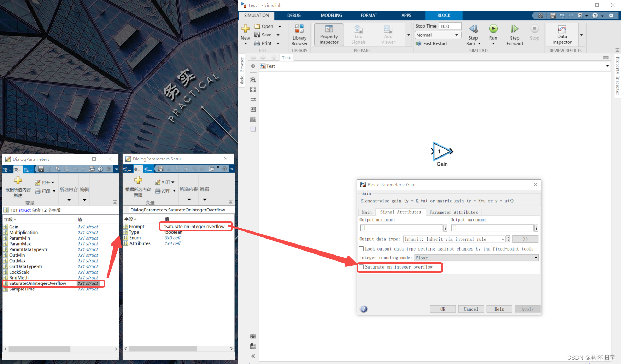The height and width of the screenshot is (364, 621).
Task: Click horizontal scrollbar in SaturateOnIntegerOverflow window
Action: [x=163, y=348]
